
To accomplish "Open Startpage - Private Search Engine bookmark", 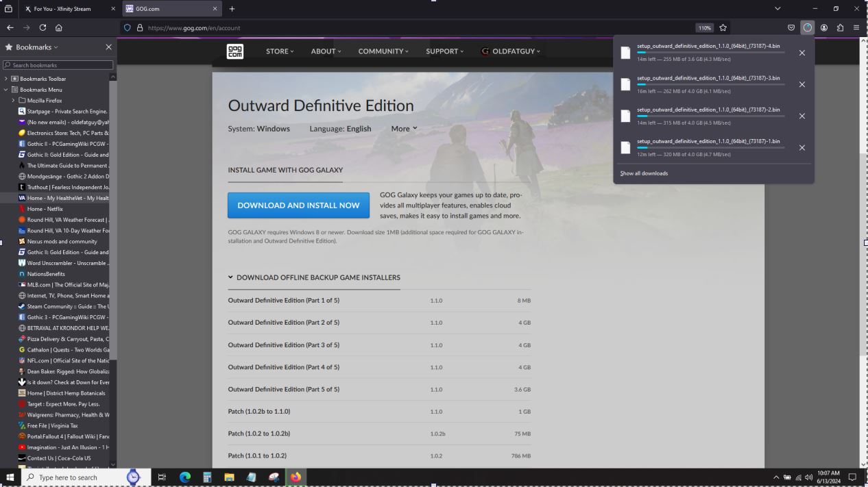I will click(63, 111).
